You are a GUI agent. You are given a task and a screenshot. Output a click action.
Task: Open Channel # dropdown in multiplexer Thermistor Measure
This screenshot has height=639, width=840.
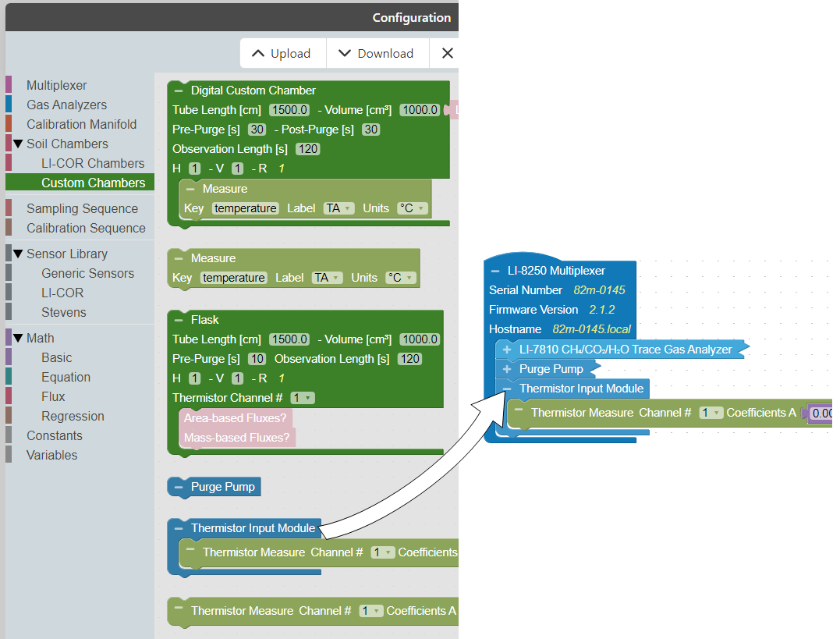coord(711,413)
